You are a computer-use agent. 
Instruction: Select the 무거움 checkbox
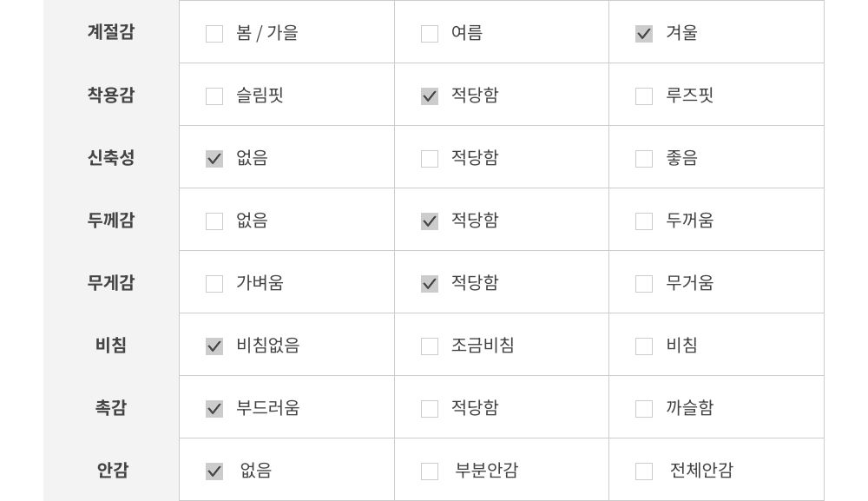(x=644, y=284)
